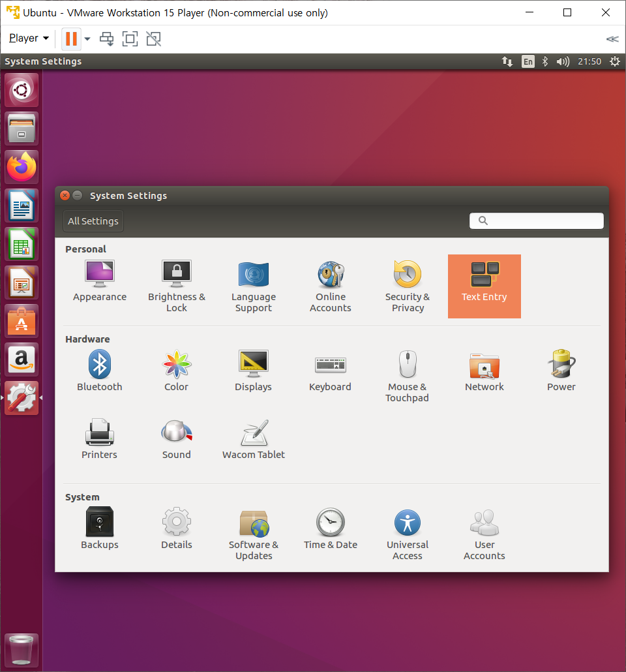The height and width of the screenshot is (672, 626).
Task: Open the sound volume indicator
Action: click(563, 62)
